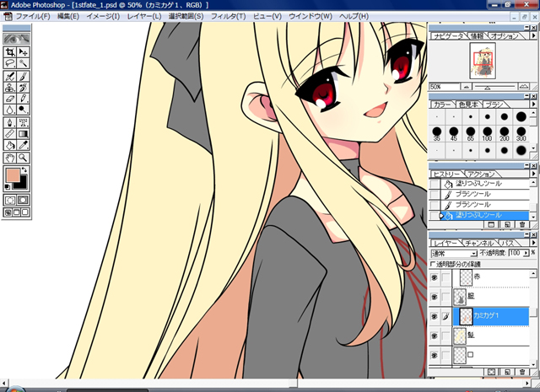Screen dimensions: 540x392
Task: Toggle link box for the 髪 layer
Action: (x=445, y=336)
